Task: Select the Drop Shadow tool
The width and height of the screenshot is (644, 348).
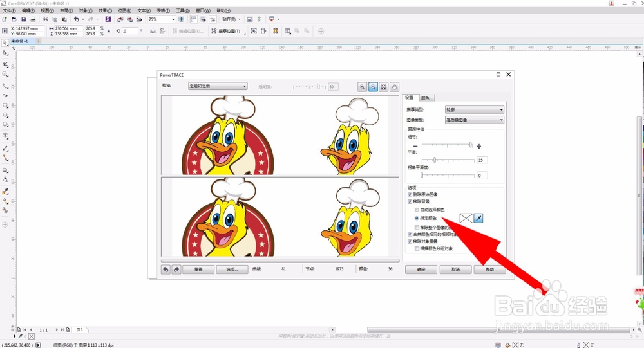Action: 5,169
